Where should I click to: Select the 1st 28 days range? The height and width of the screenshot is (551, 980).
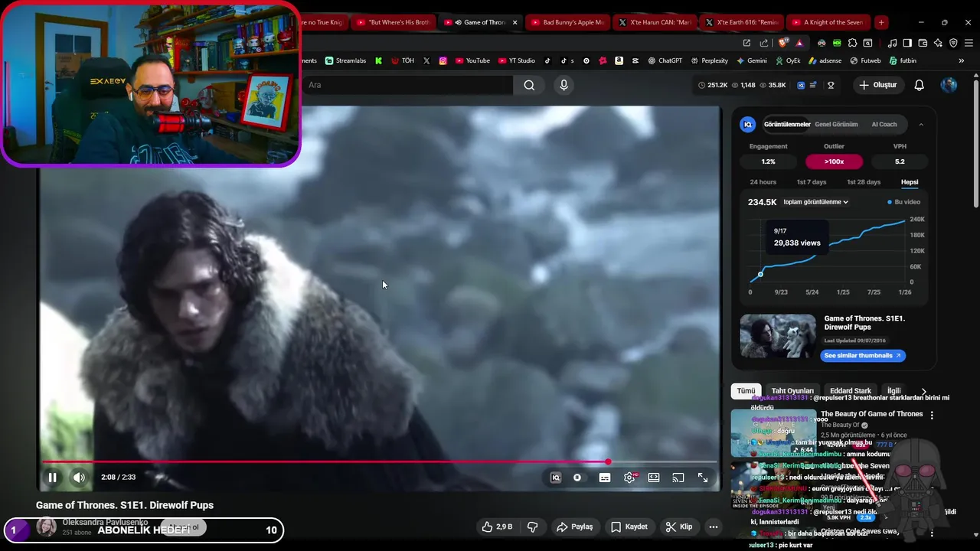pyautogui.click(x=864, y=182)
